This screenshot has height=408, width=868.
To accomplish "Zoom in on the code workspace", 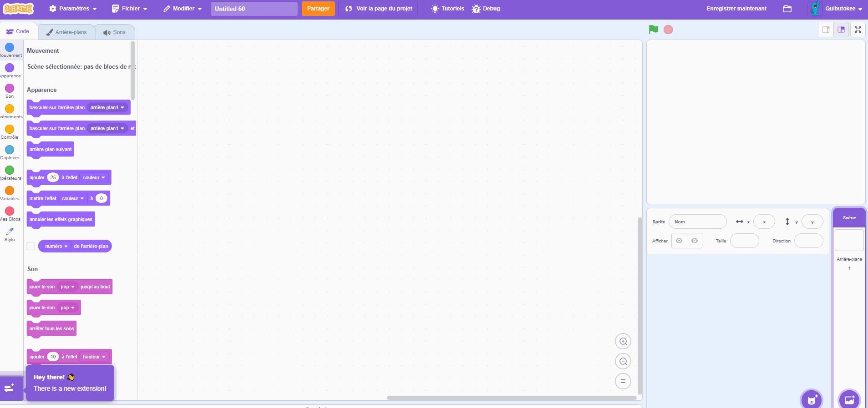I will [623, 341].
